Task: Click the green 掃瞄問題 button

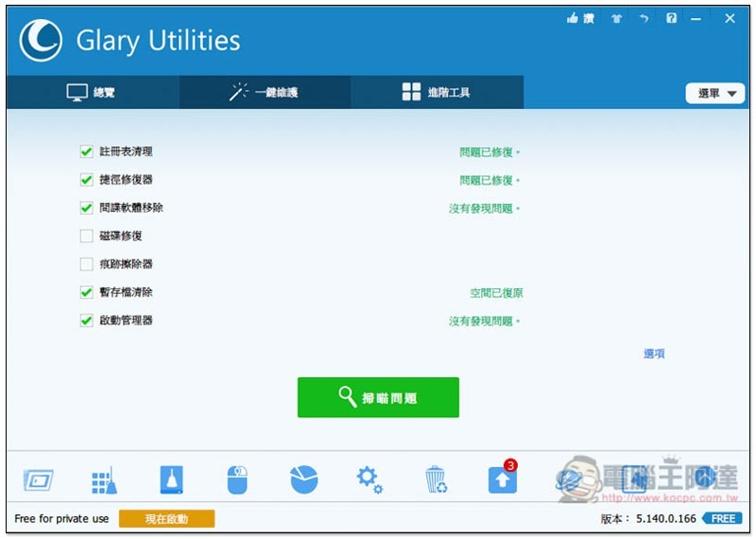Action: [x=378, y=397]
